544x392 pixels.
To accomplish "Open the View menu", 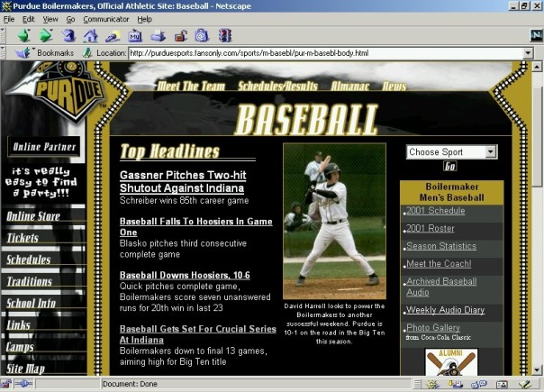I will pyautogui.click(x=50, y=19).
